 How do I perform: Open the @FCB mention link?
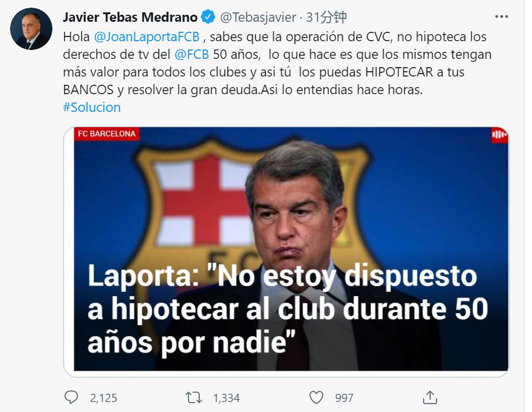pyautogui.click(x=191, y=54)
